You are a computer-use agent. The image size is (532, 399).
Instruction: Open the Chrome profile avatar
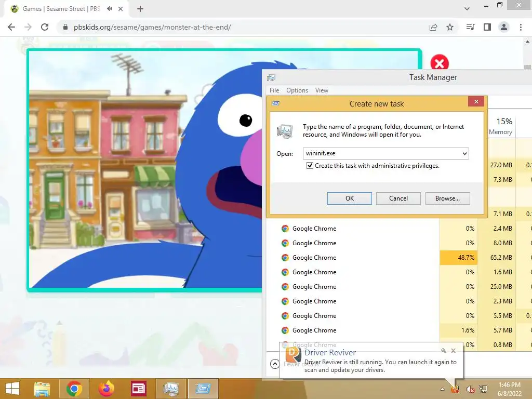[x=504, y=27]
